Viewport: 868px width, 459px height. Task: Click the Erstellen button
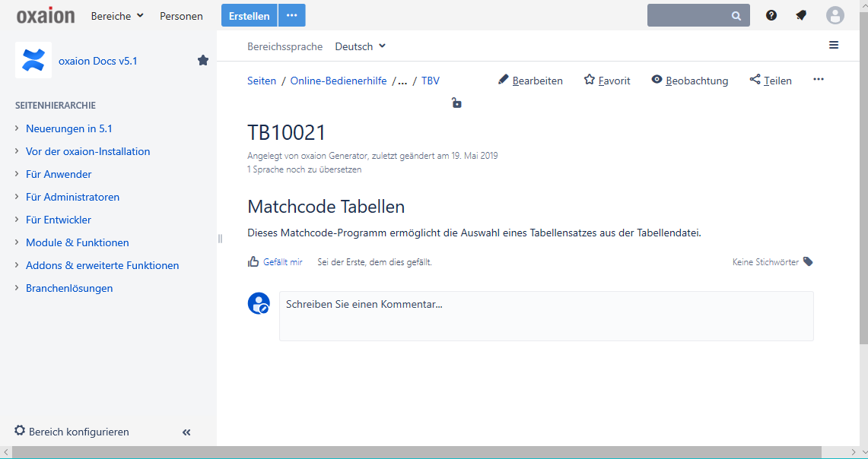pos(249,16)
